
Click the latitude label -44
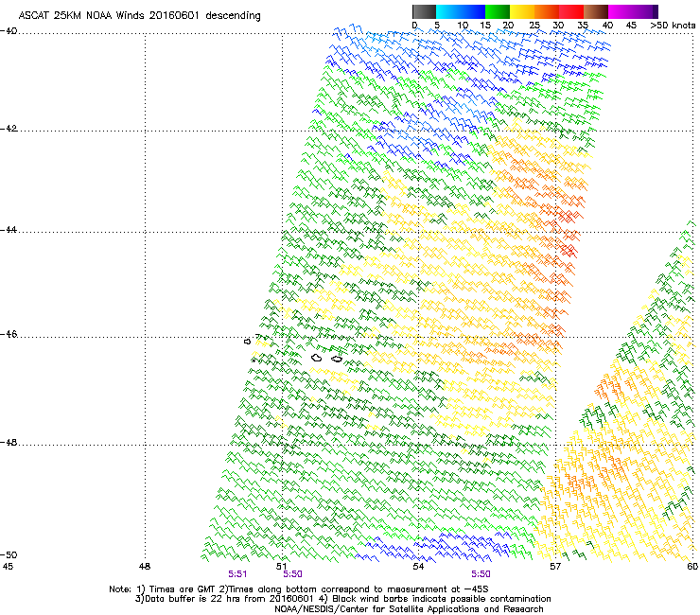click(9, 230)
